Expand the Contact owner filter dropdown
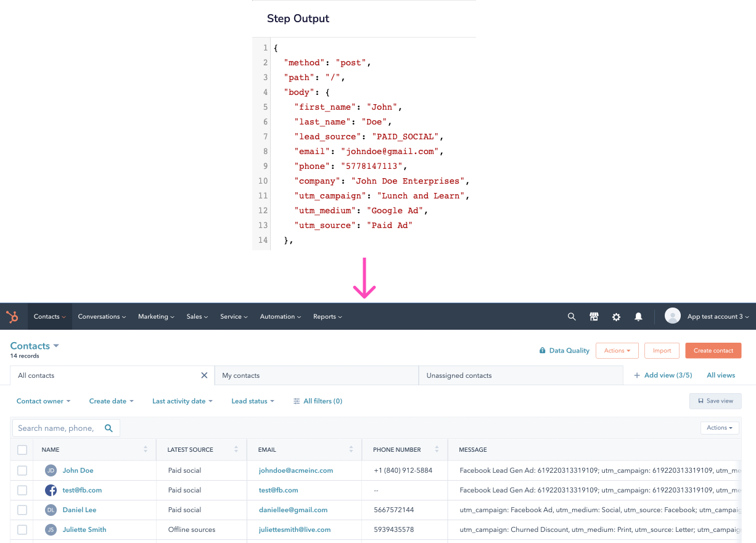Viewport: 756px width, 543px height. click(x=43, y=401)
